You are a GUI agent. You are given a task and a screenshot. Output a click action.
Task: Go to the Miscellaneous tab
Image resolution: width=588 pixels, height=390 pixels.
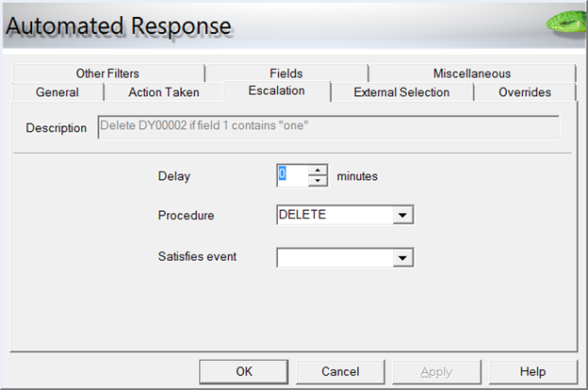pos(471,73)
